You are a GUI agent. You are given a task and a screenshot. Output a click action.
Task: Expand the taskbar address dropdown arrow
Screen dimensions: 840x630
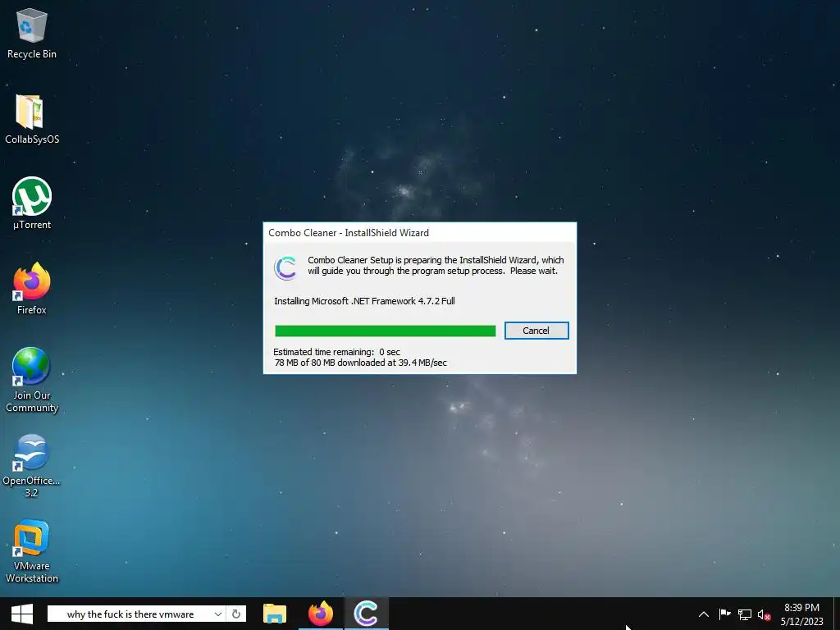click(218, 614)
